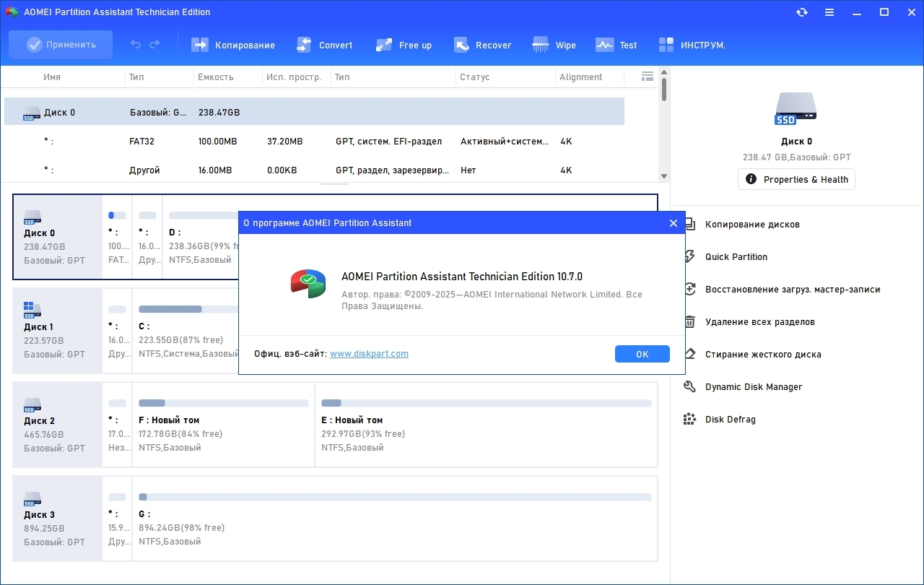Open the Копирование toolbar tool
The height and width of the screenshot is (585, 924).
click(233, 45)
